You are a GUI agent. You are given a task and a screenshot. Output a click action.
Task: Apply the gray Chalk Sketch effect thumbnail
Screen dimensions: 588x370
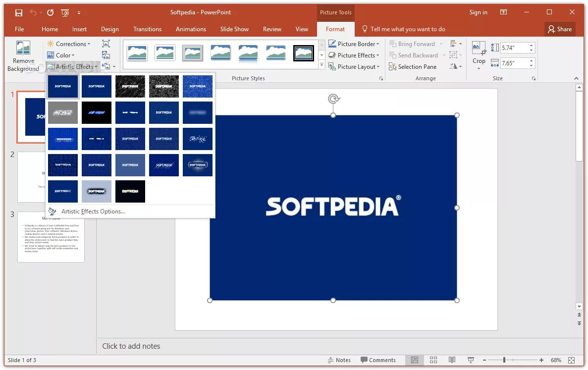click(x=62, y=112)
